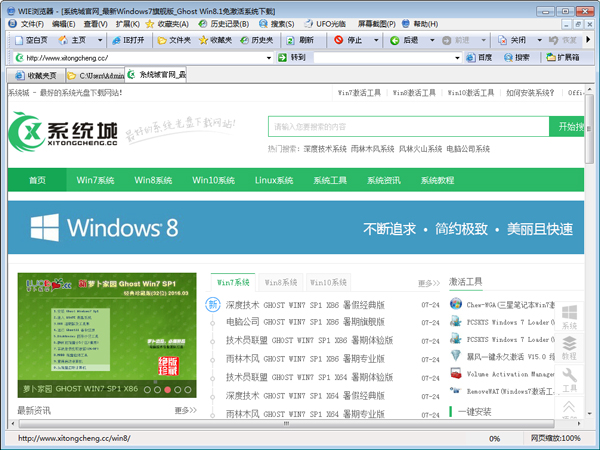Image resolution: width=600 pixels, height=450 pixels.
Task: Open the 扩展(K) menu
Action: (x=127, y=24)
